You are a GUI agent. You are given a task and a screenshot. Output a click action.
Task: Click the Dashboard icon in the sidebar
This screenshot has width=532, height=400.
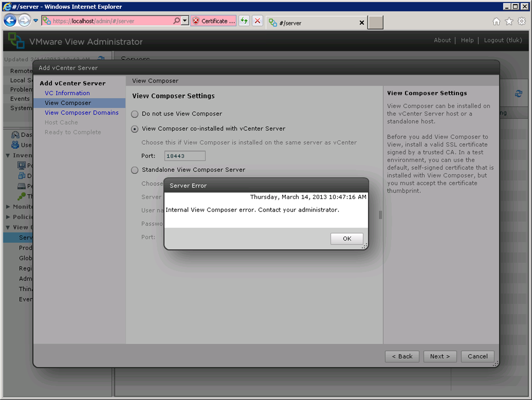click(15, 134)
